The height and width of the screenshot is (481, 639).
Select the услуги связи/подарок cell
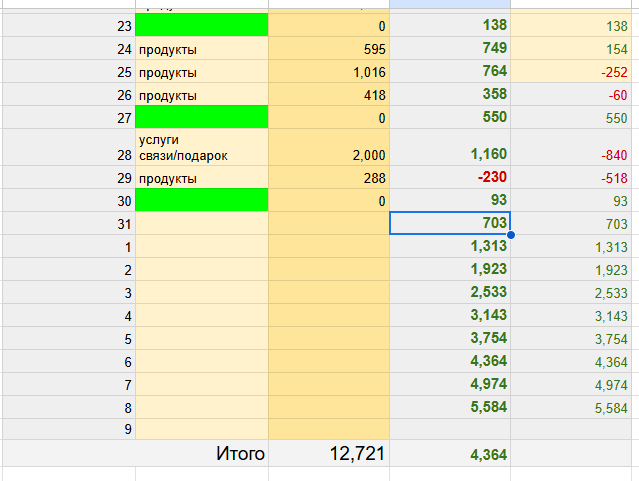click(x=202, y=147)
